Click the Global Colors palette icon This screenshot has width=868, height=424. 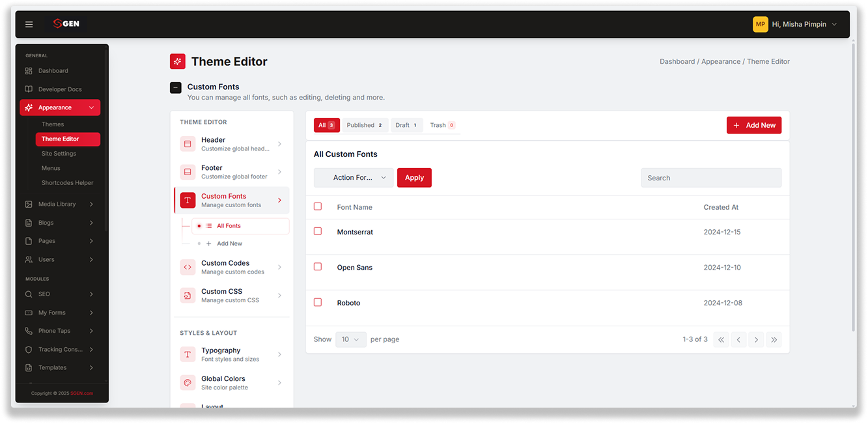[x=188, y=383]
